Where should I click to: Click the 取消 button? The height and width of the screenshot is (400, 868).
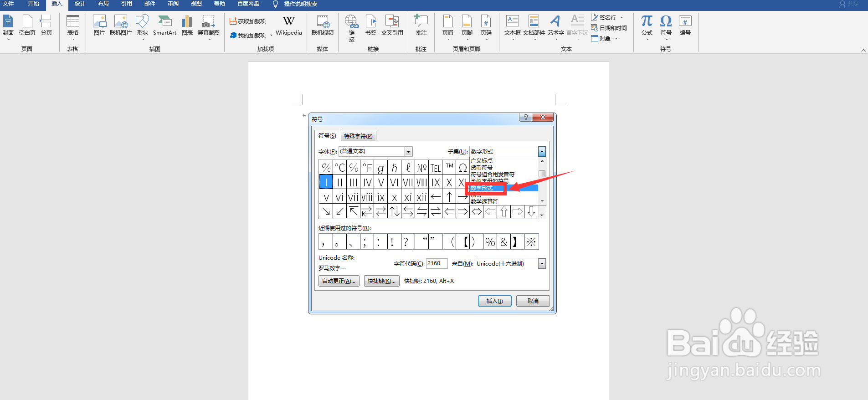click(533, 301)
